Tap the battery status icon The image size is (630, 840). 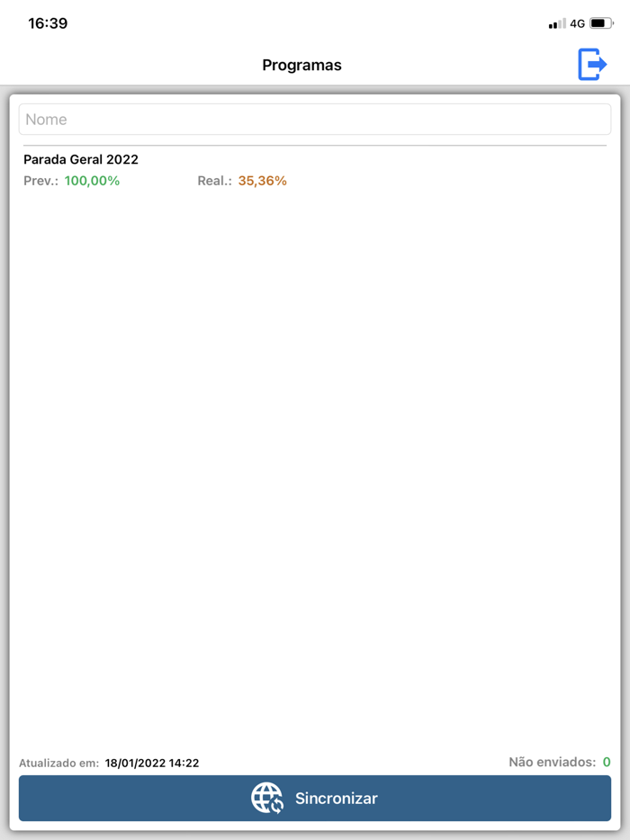click(601, 23)
